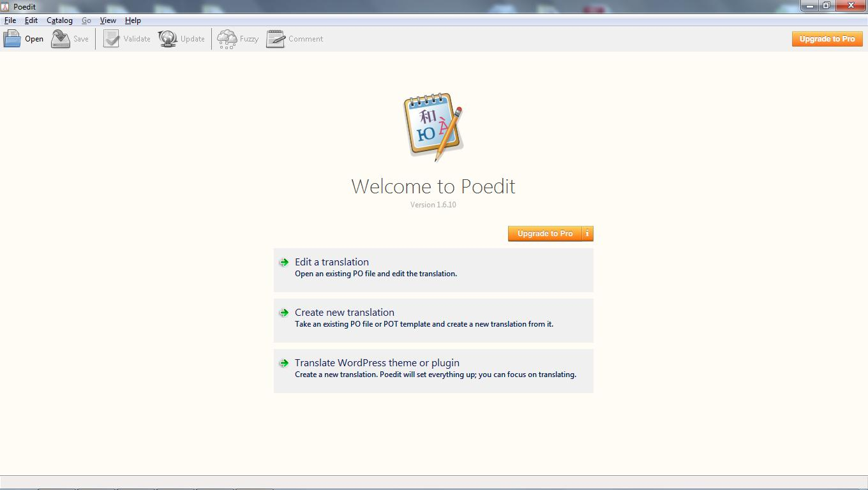Open the Go menu
Image resolution: width=868 pixels, height=490 pixels.
[86, 20]
